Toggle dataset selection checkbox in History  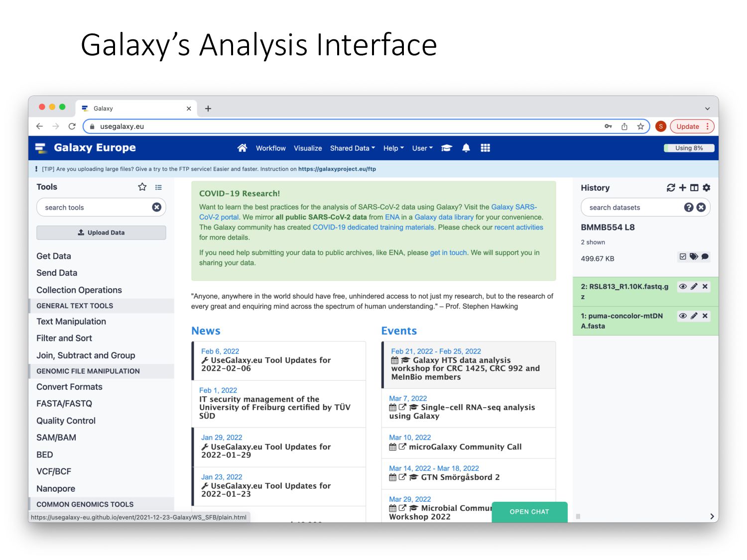pos(683,257)
